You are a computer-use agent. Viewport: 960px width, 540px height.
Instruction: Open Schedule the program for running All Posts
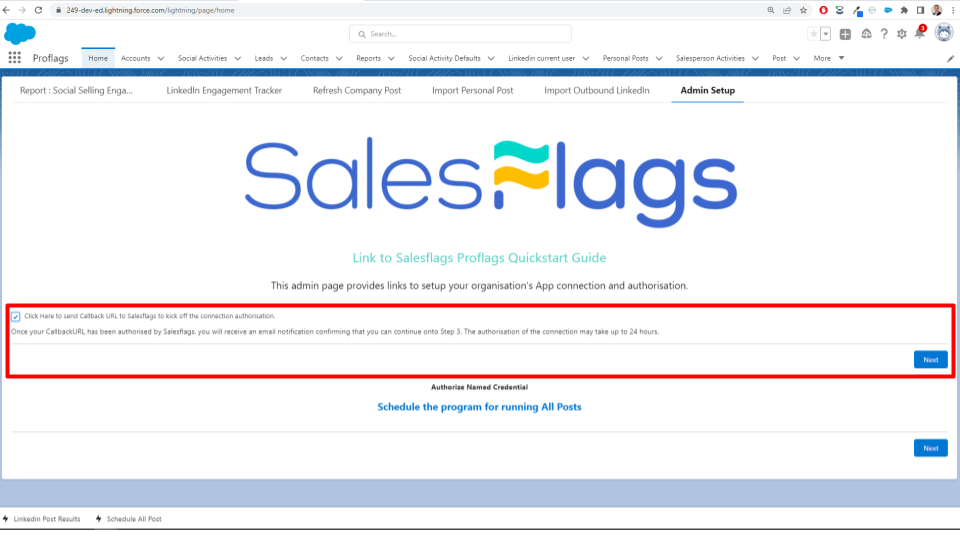pos(479,407)
